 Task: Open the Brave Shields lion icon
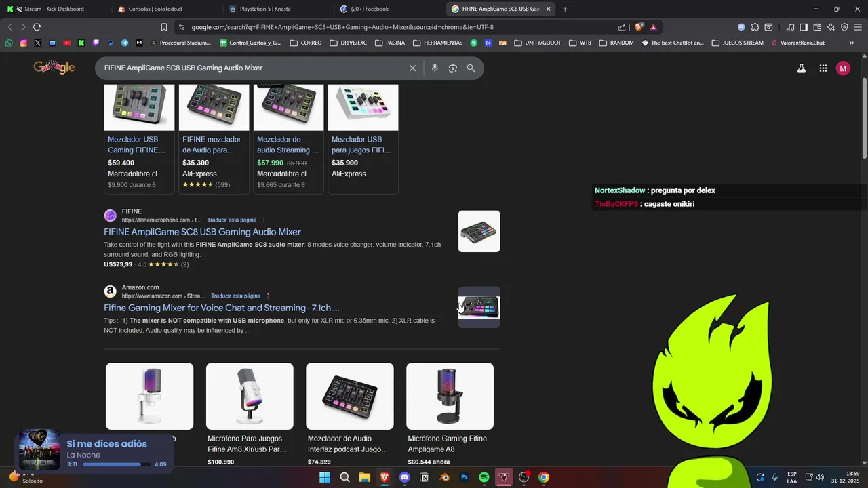pos(639,27)
